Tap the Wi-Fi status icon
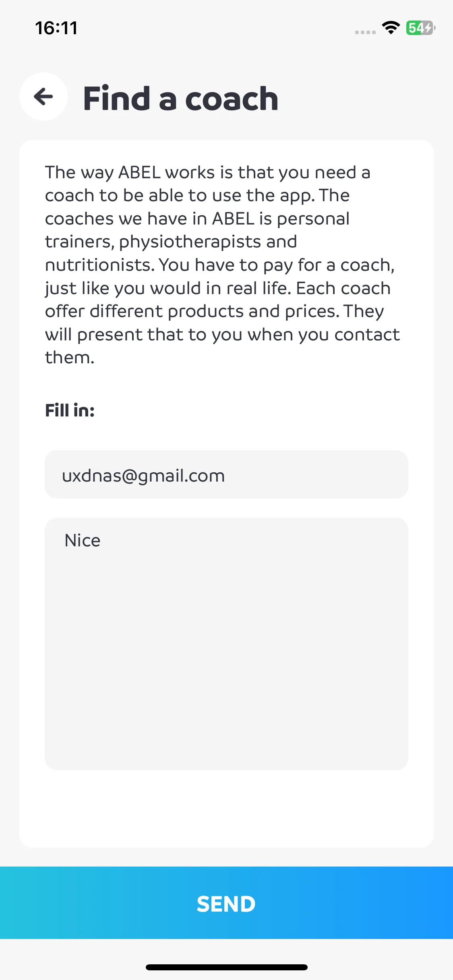The width and height of the screenshot is (453, 980). click(x=391, y=28)
